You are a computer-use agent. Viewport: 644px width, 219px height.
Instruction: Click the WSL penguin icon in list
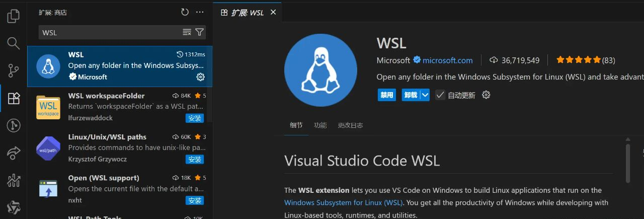48,66
